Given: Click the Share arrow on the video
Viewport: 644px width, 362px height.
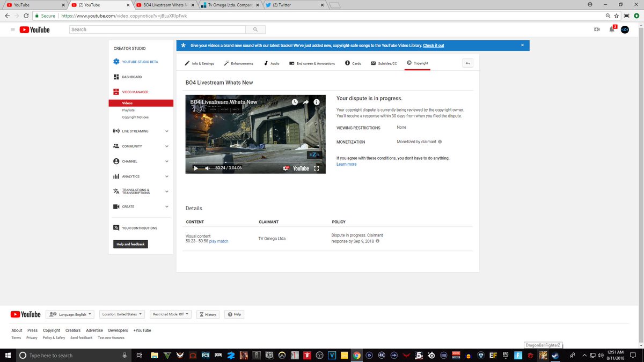Looking at the screenshot, I should (306, 102).
